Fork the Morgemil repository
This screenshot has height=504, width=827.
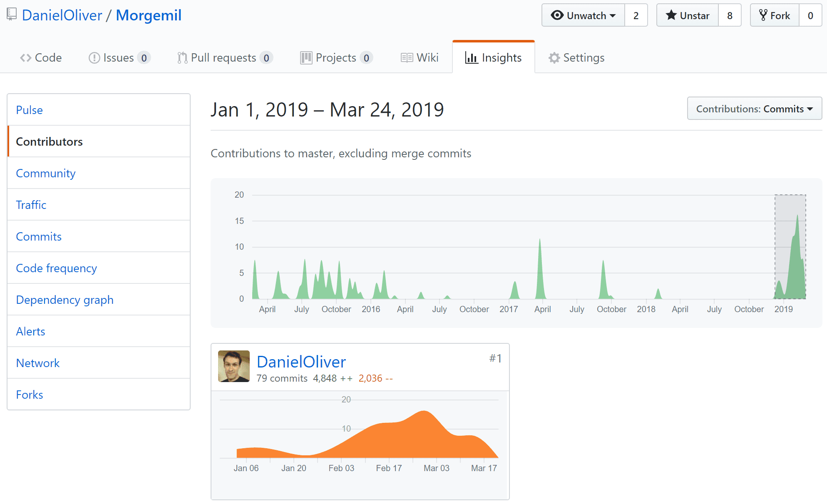[x=775, y=15]
